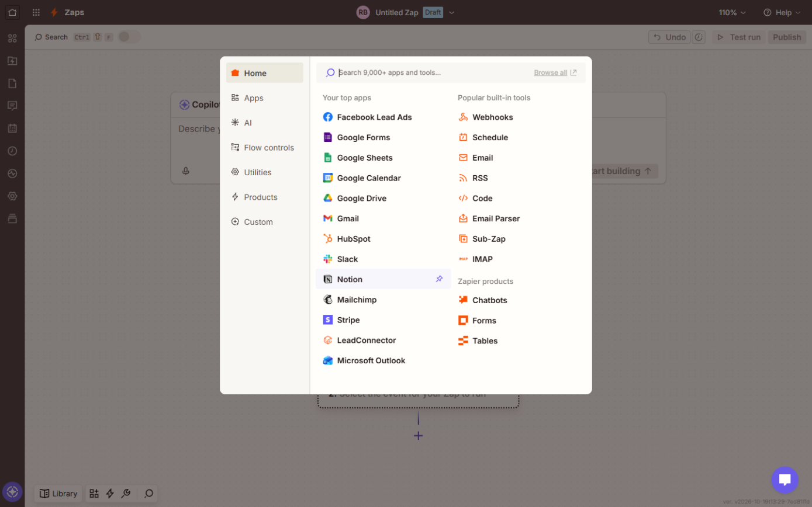This screenshot has width=812, height=507.
Task: Click the Publish button
Action: [787, 37]
